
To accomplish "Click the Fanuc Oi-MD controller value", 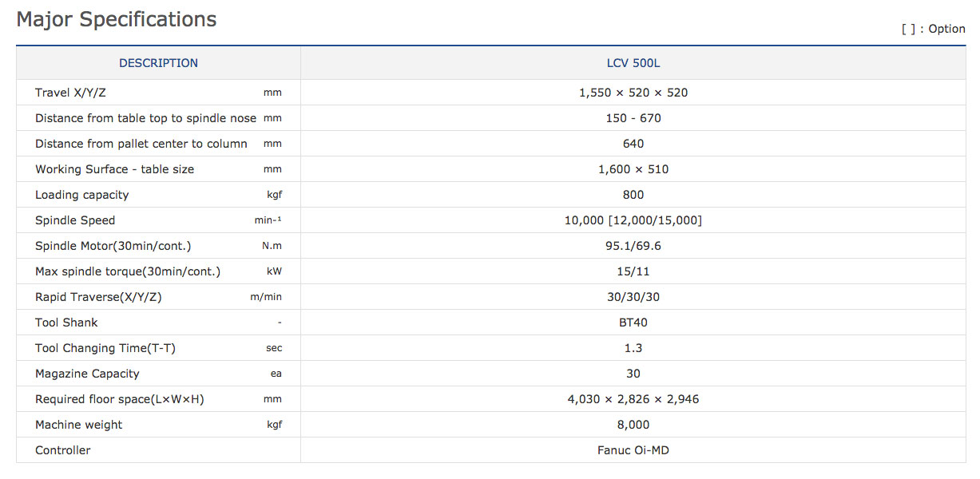I will [x=633, y=450].
